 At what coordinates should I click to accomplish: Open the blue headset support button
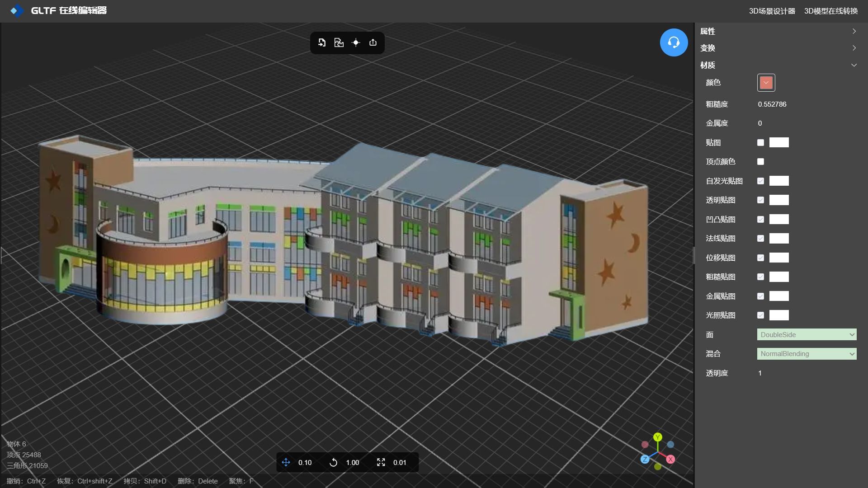click(x=674, y=42)
